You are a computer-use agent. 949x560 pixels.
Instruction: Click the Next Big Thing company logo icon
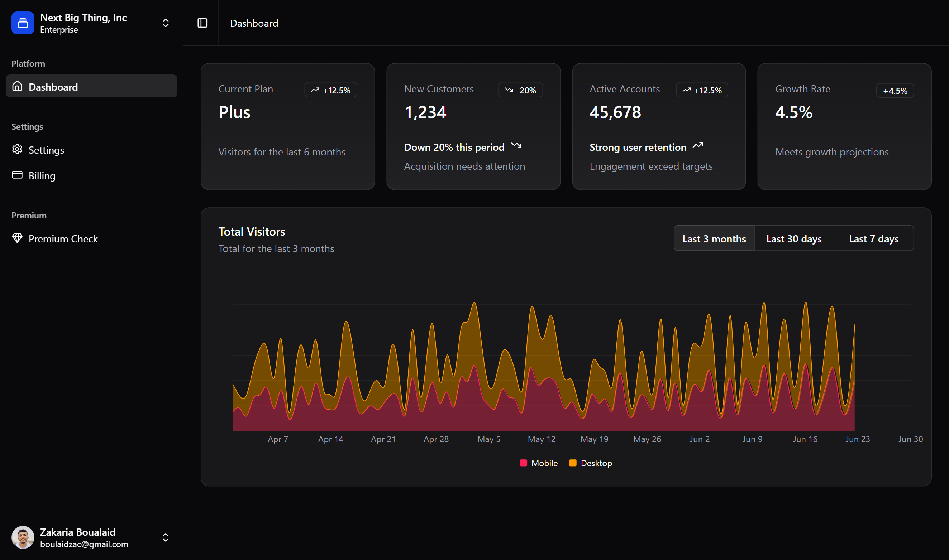[23, 23]
